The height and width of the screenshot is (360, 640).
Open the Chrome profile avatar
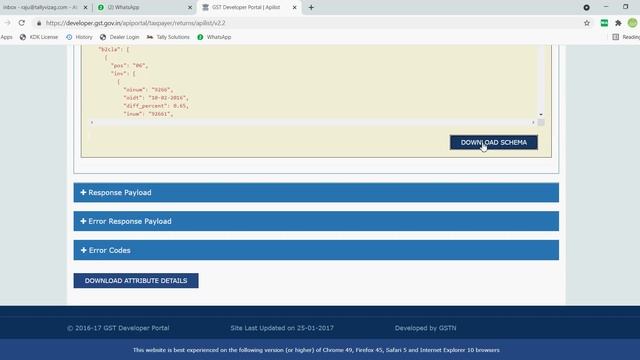point(632,23)
